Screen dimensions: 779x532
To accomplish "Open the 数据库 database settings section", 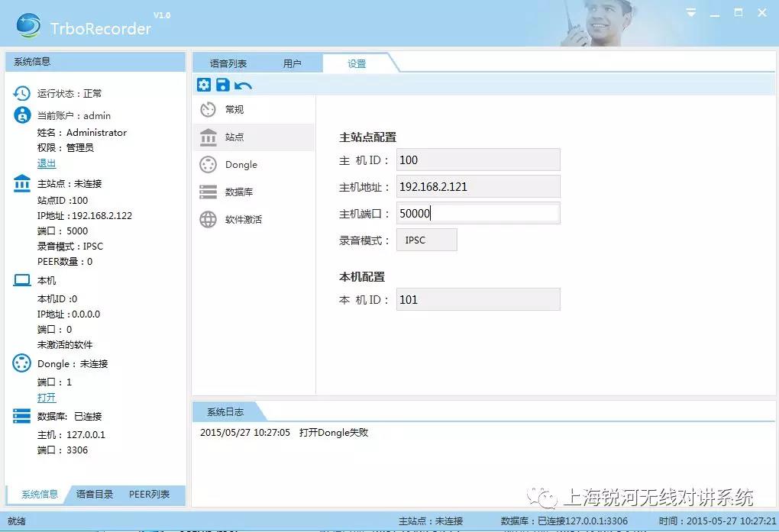I will point(238,192).
